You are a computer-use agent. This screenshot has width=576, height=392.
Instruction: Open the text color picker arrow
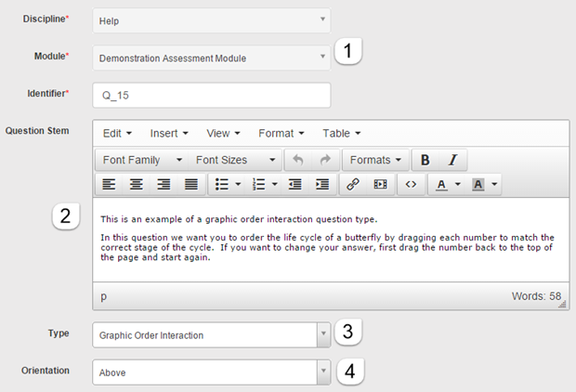pos(456,184)
